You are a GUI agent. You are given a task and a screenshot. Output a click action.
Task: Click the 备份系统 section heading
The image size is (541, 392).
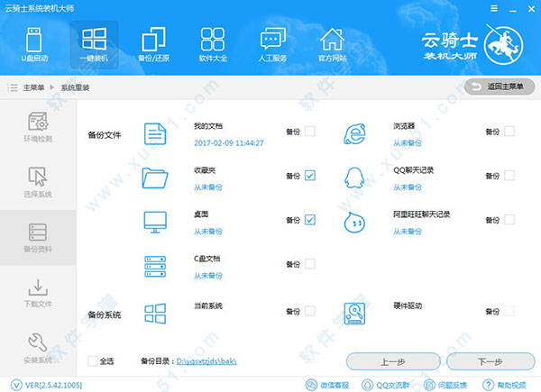105,315
